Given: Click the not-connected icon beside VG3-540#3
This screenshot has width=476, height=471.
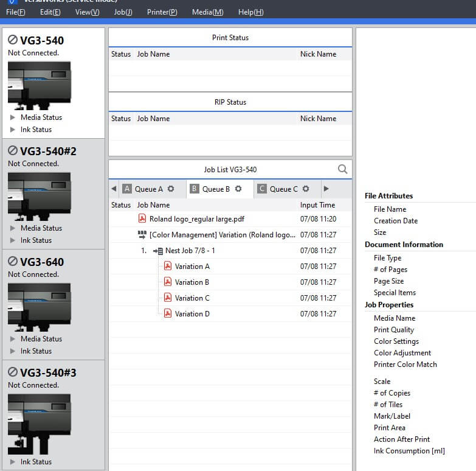Looking at the screenshot, I should (x=13, y=372).
